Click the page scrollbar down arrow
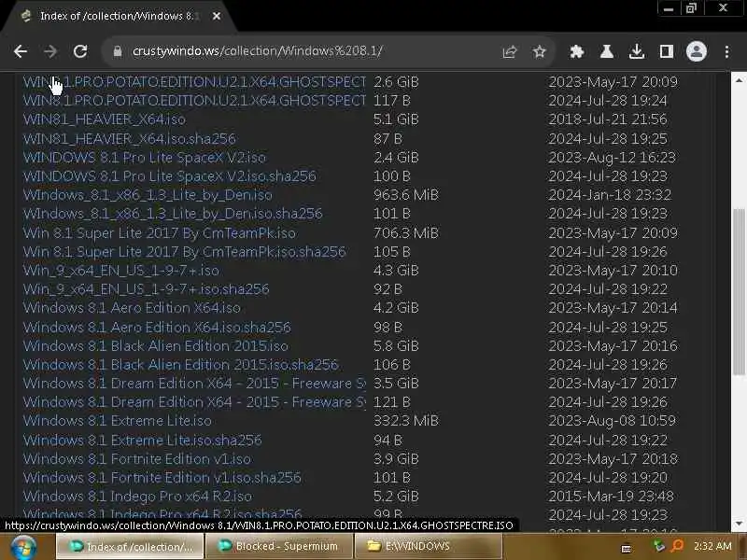This screenshot has height=560, width=747. point(739,524)
